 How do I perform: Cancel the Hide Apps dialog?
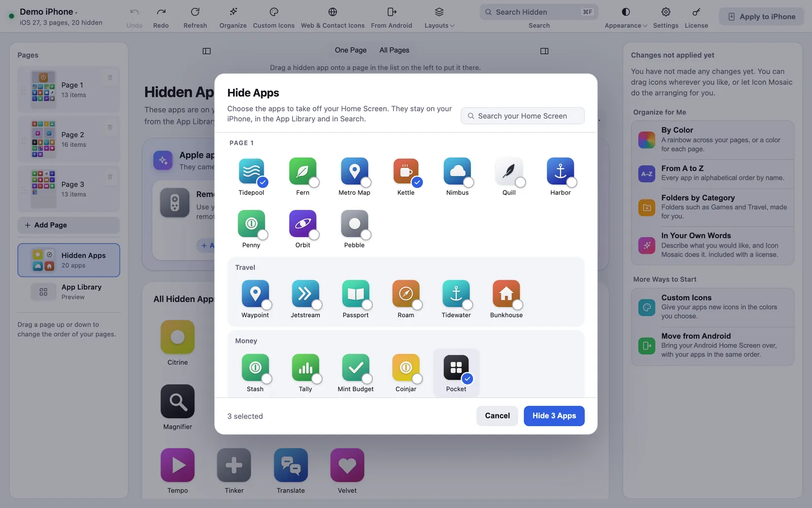tap(497, 416)
